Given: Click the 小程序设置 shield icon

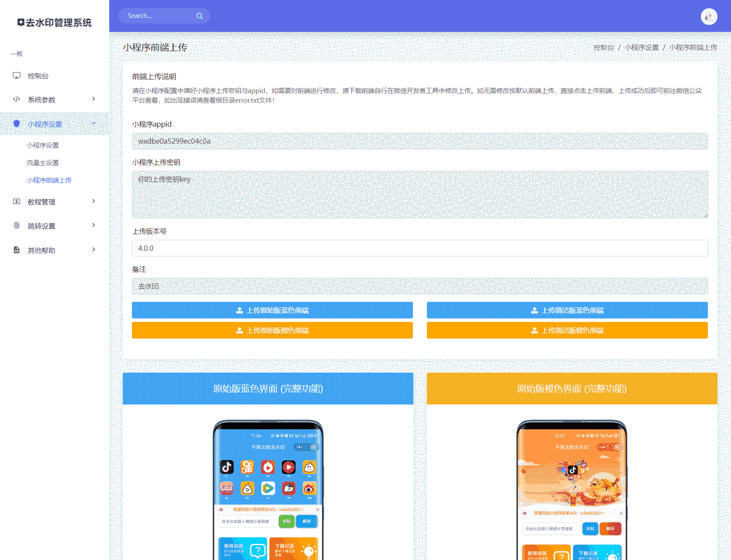Looking at the screenshot, I should pyautogui.click(x=17, y=124).
